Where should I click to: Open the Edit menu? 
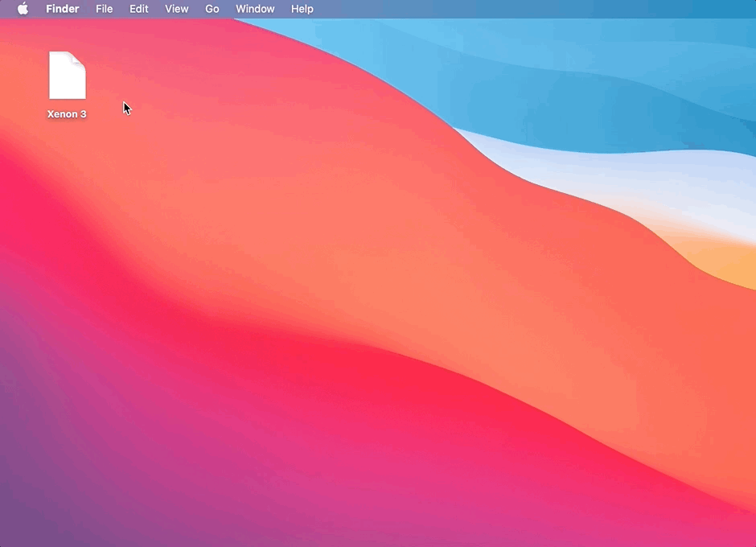[138, 9]
